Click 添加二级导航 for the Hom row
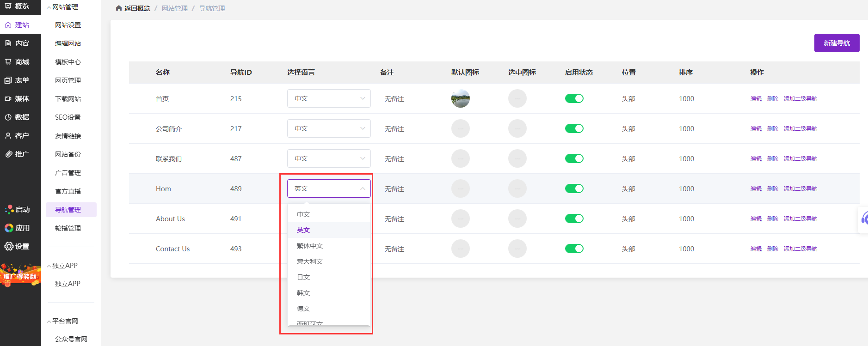 point(800,188)
